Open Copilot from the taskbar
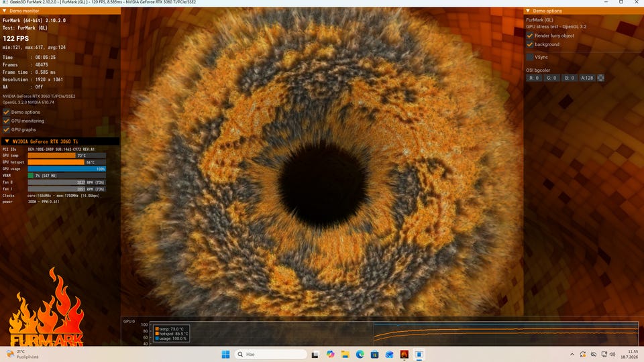 tap(330, 354)
